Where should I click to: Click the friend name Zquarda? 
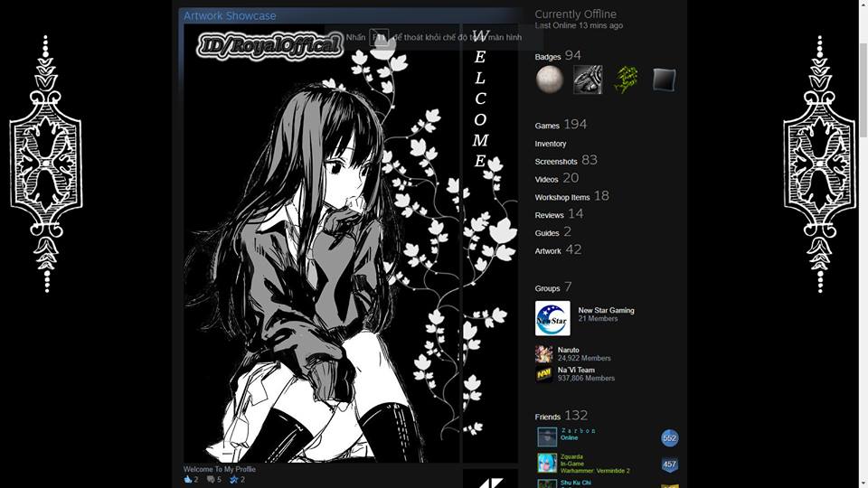click(x=571, y=456)
